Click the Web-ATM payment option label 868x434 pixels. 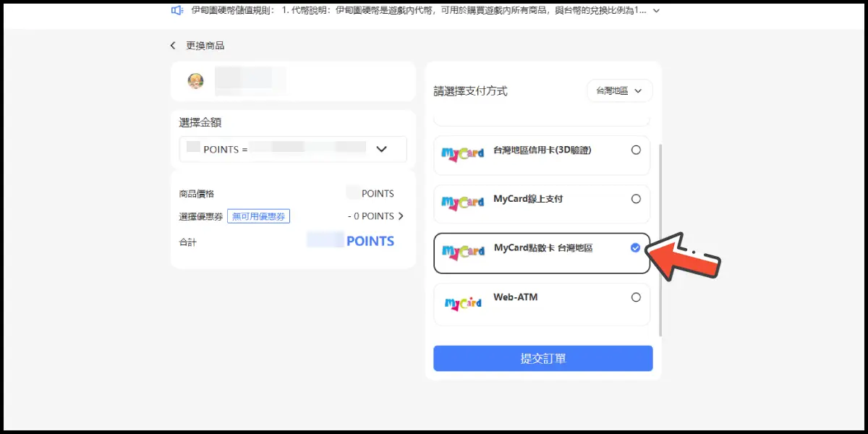click(x=515, y=297)
